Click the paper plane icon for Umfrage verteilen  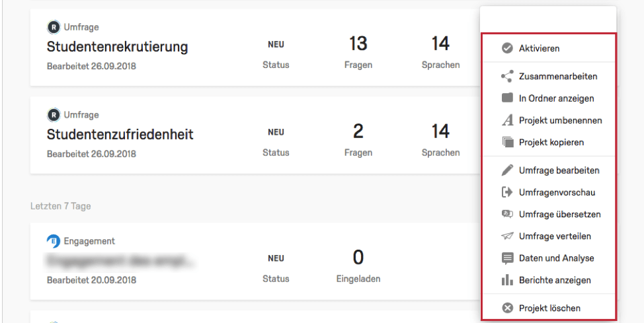pos(508,236)
